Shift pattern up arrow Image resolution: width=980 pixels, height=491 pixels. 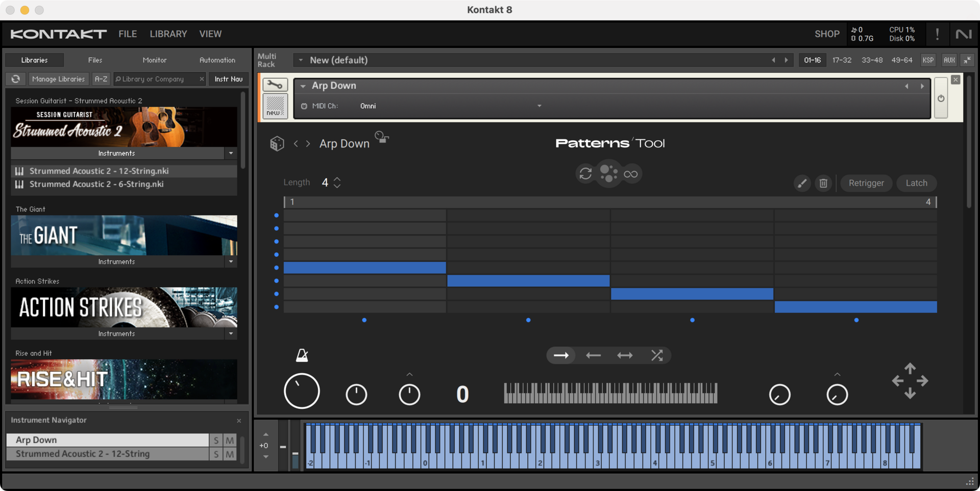(910, 367)
